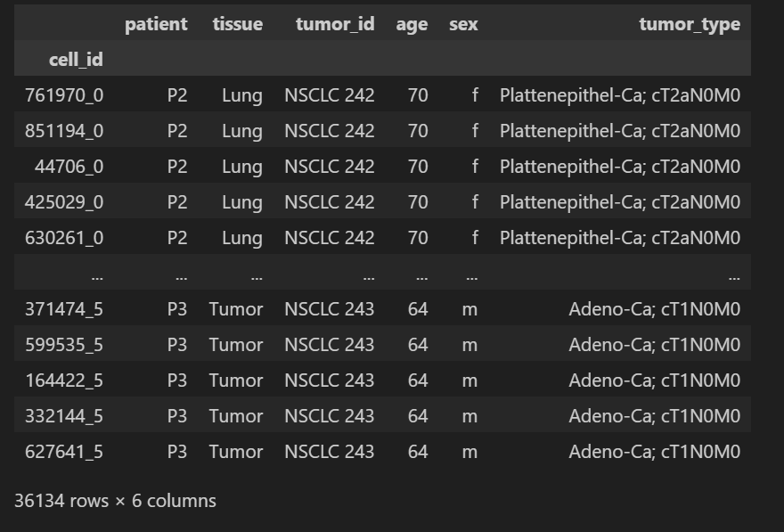
Task: Select the sex column header
Action: click(x=463, y=24)
